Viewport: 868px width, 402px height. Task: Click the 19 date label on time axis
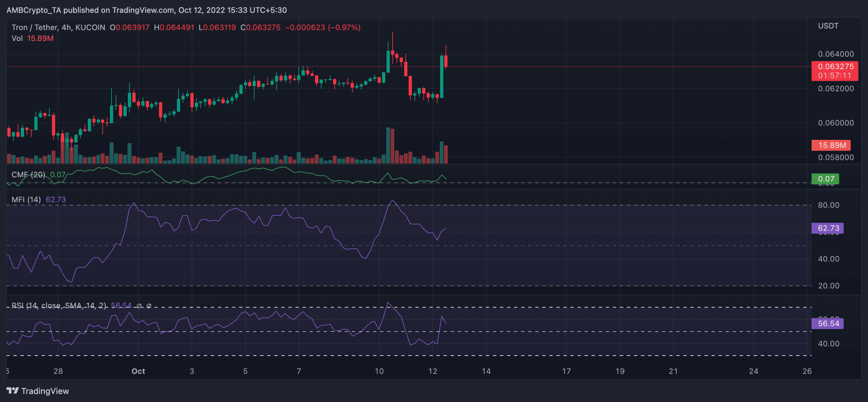click(x=620, y=371)
